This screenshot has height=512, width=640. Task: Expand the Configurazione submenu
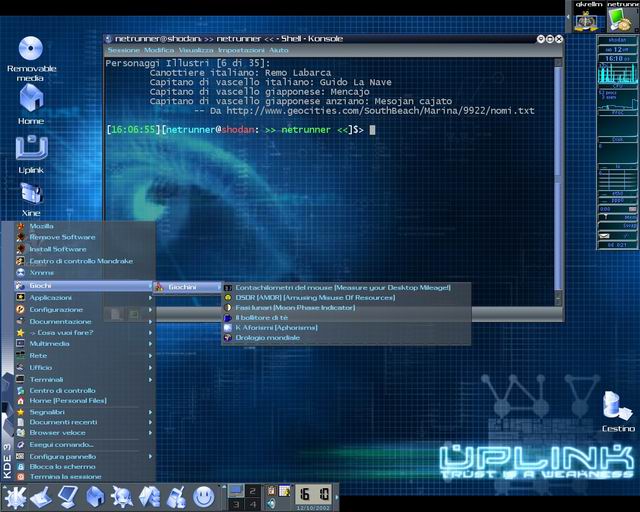coord(84,309)
